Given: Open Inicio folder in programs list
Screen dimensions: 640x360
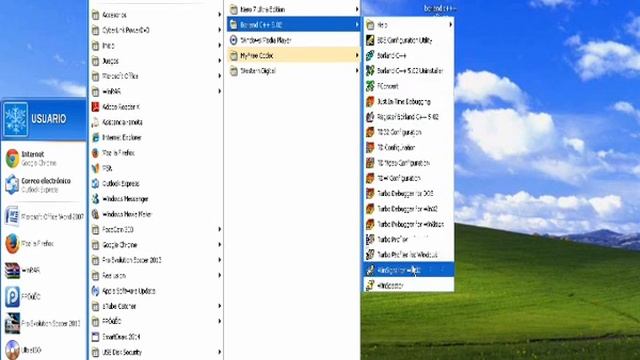Looking at the screenshot, I should point(156,45).
